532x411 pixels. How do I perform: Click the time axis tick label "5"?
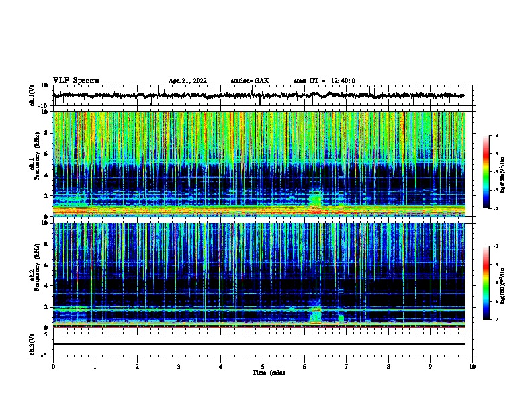click(263, 366)
